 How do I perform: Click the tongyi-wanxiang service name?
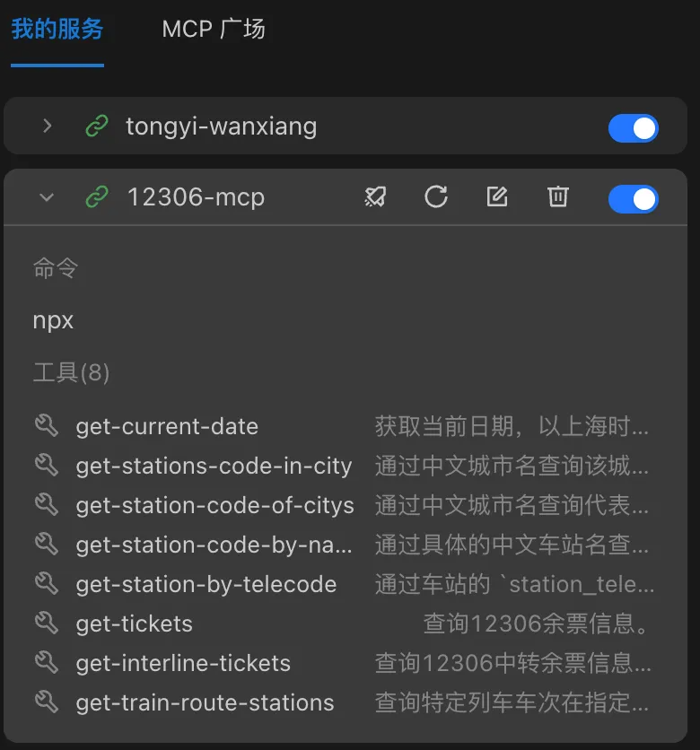[x=222, y=126]
